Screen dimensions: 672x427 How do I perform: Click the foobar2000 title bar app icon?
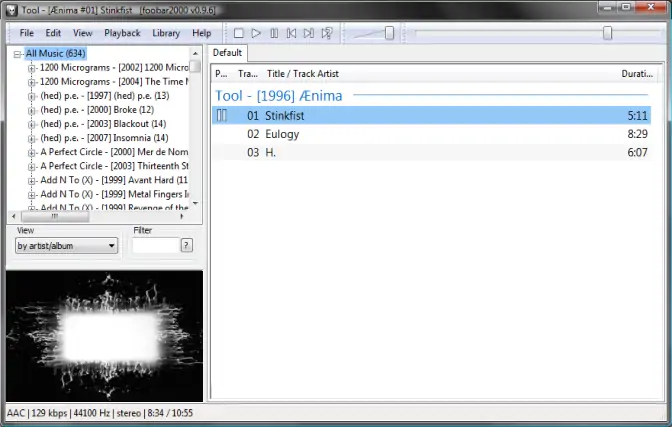click(x=12, y=10)
